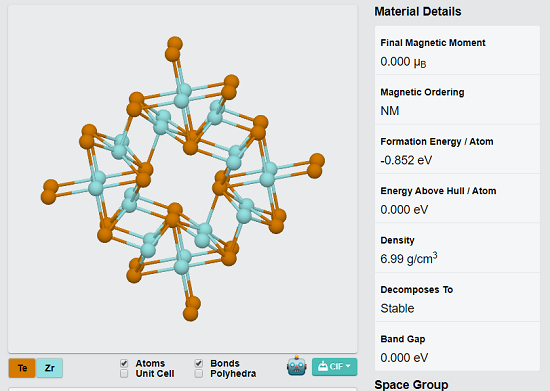This screenshot has width=550, height=391.
Task: Click the Density 6.99 g/cm³ value
Action: (x=409, y=258)
